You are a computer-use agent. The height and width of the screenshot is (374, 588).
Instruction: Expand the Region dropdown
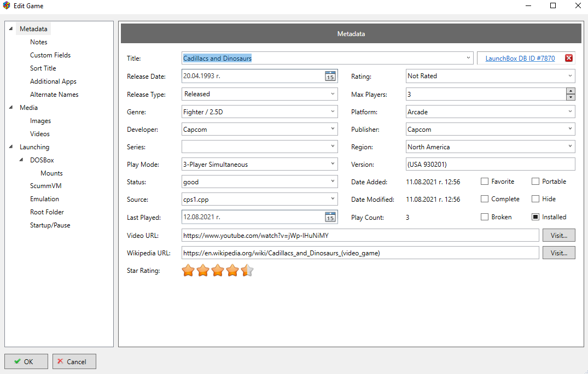coord(570,147)
